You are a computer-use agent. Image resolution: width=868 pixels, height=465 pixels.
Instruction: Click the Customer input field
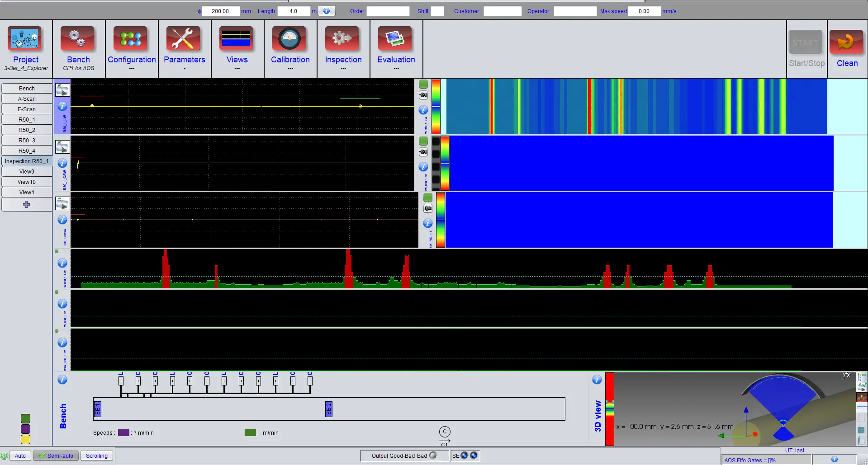point(502,11)
